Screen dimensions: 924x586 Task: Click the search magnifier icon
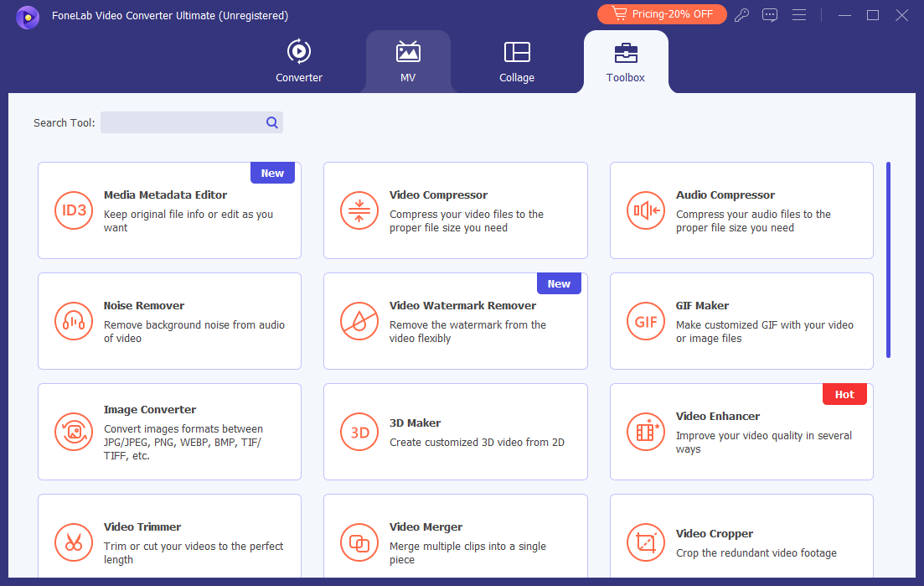tap(271, 122)
